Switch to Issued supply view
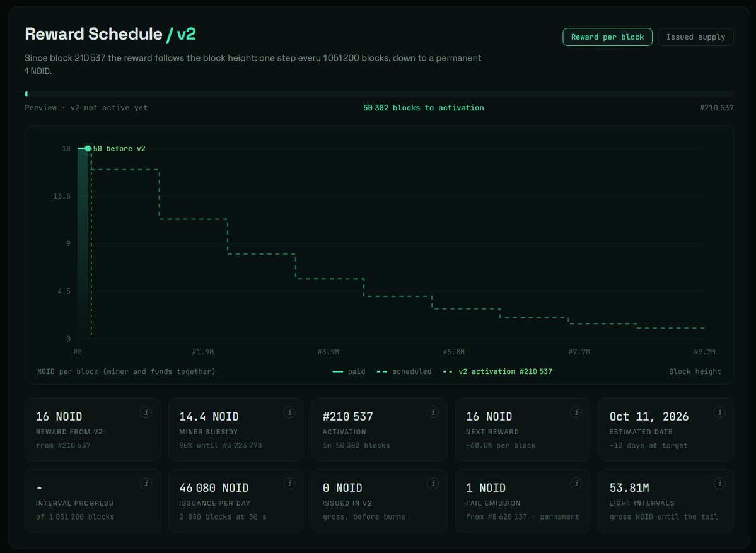Screen dimensions: 756x553 695,37
